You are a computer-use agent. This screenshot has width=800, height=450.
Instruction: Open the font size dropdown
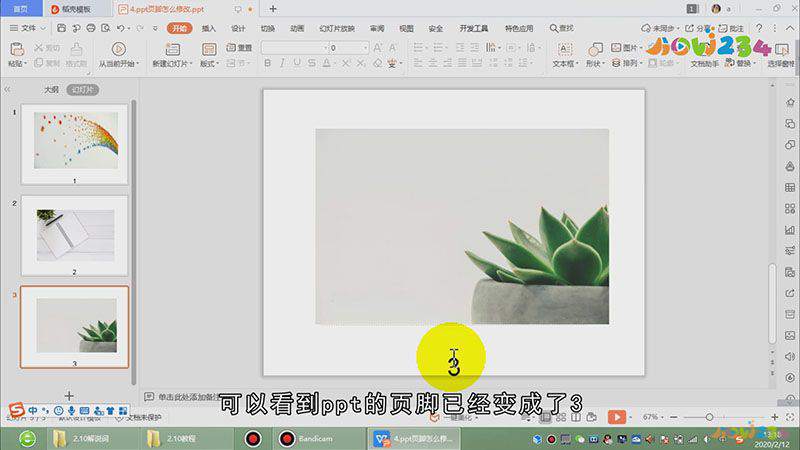point(365,48)
